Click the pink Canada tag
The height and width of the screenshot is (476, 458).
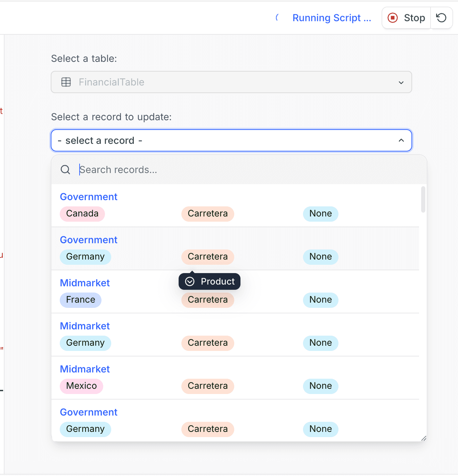pos(82,214)
